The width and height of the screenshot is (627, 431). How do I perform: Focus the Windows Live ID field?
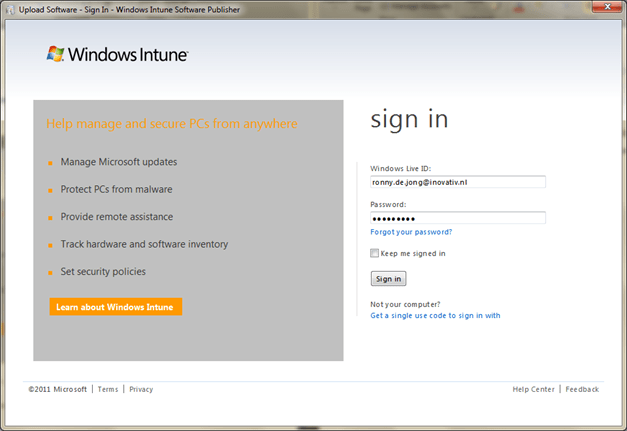[457, 182]
